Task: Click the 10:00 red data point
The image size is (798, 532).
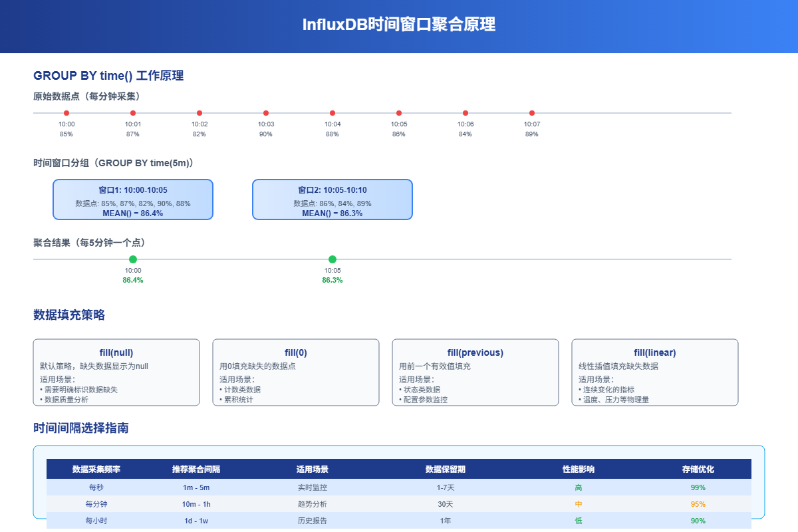Action: coord(66,113)
